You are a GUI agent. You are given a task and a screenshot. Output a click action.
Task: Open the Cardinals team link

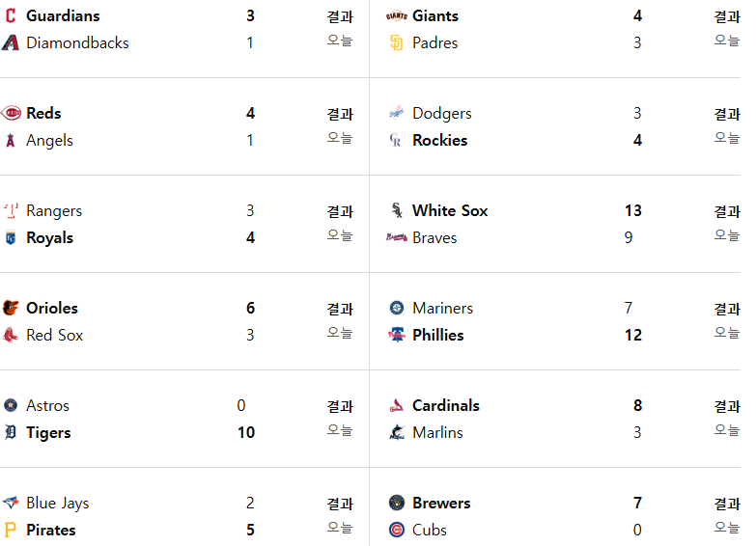445,405
